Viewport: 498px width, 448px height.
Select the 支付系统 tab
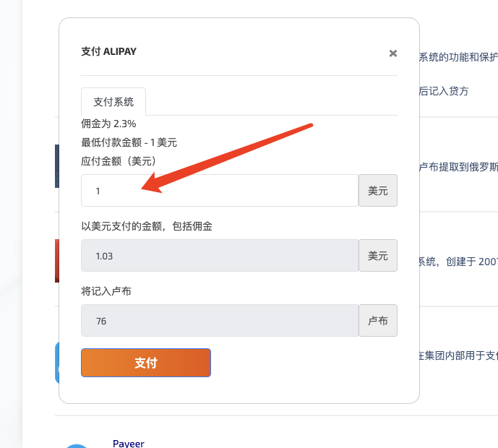113,102
